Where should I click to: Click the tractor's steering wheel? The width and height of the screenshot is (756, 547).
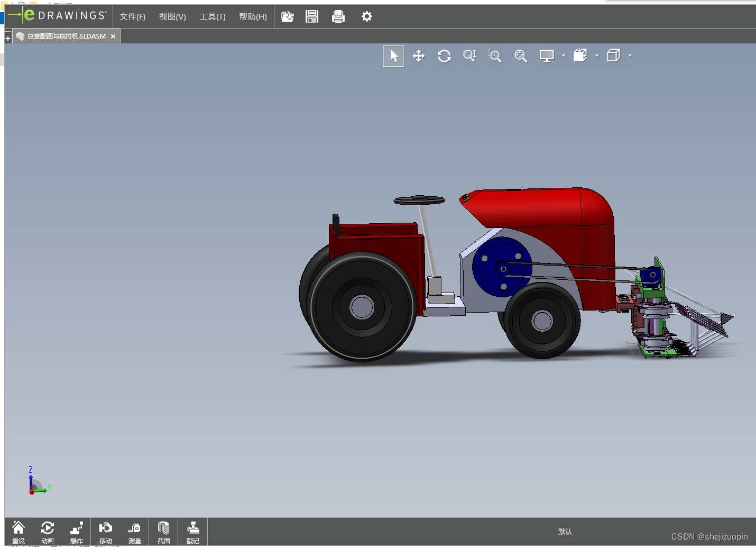click(419, 200)
